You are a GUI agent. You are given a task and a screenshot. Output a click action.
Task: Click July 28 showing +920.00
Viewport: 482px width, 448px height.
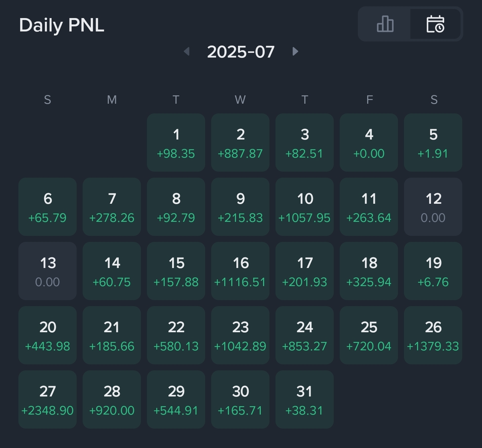tap(112, 399)
